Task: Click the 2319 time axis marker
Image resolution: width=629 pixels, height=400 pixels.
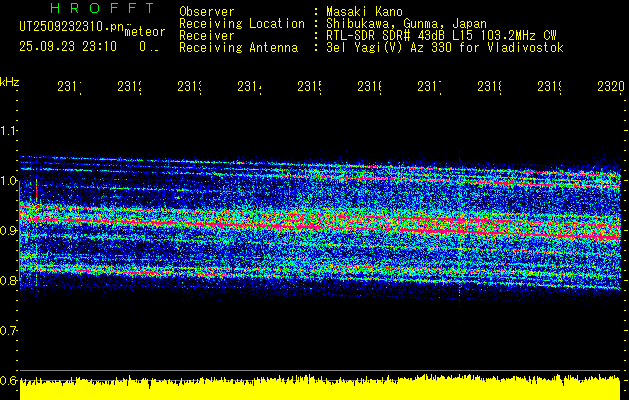Action: (x=550, y=87)
